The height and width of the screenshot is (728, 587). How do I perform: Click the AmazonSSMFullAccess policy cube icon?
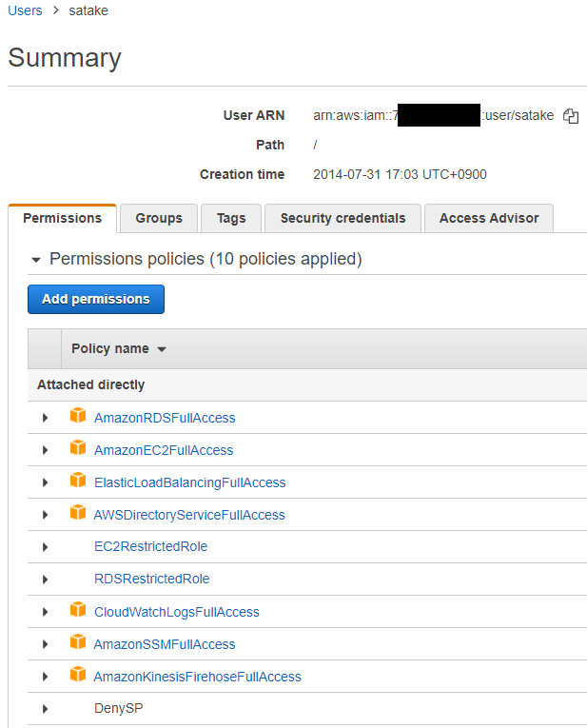[78, 641]
